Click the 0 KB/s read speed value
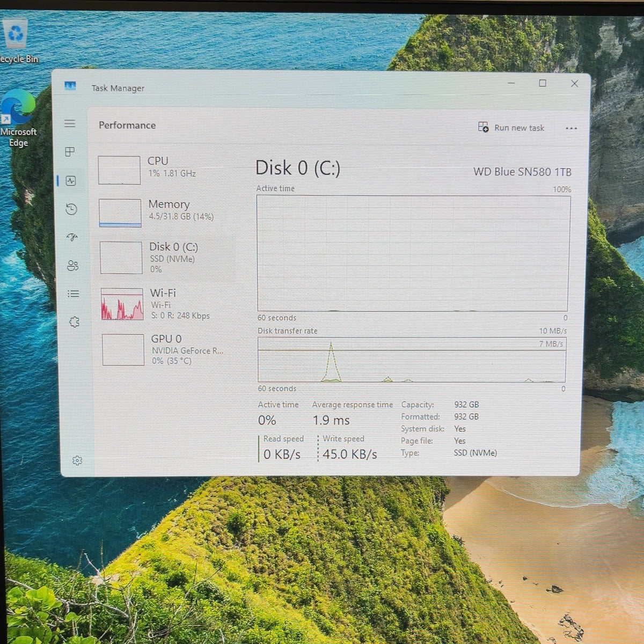This screenshot has width=644, height=644. click(282, 455)
